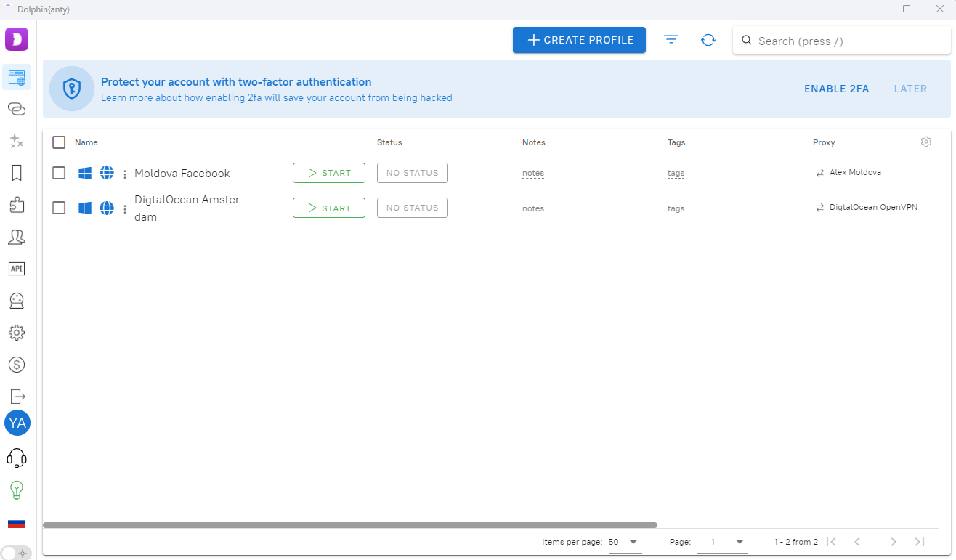The image size is (956, 560).
Task: Open the filter icon next to Create Profile
Action: [x=671, y=40]
